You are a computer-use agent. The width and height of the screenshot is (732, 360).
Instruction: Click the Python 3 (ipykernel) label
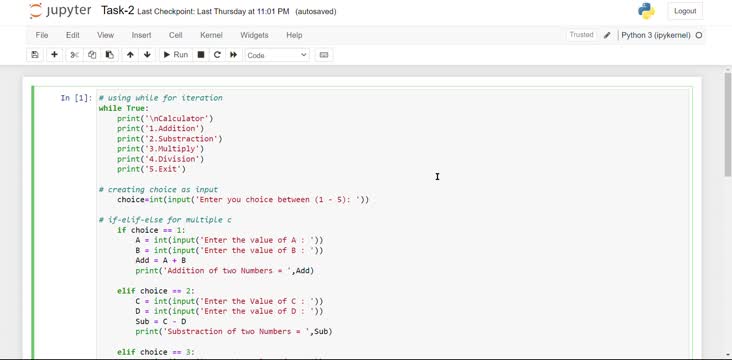[x=655, y=35]
